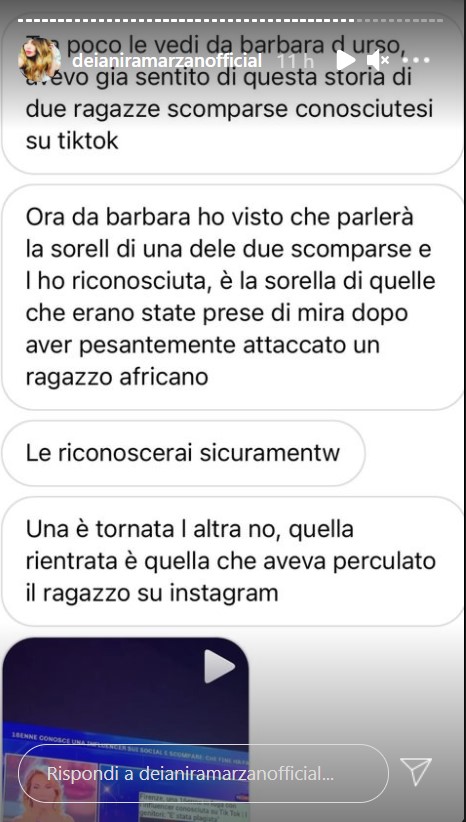Click the 11 h timestamp
The width and height of the screenshot is (466, 822).
coord(295,61)
